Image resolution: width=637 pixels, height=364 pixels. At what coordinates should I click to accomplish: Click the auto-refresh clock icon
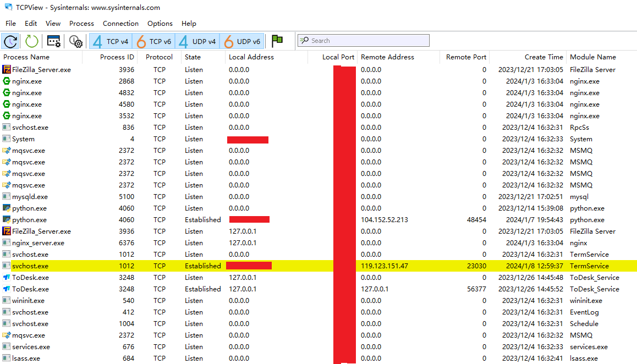click(10, 41)
